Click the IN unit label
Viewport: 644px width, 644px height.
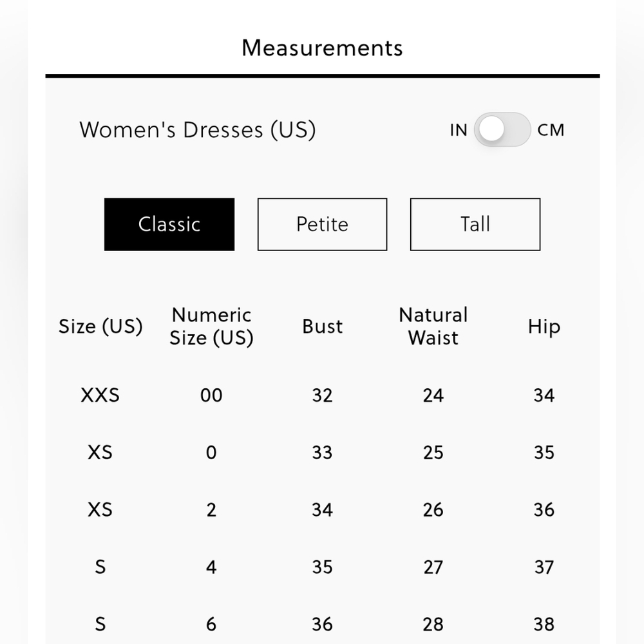tap(459, 130)
